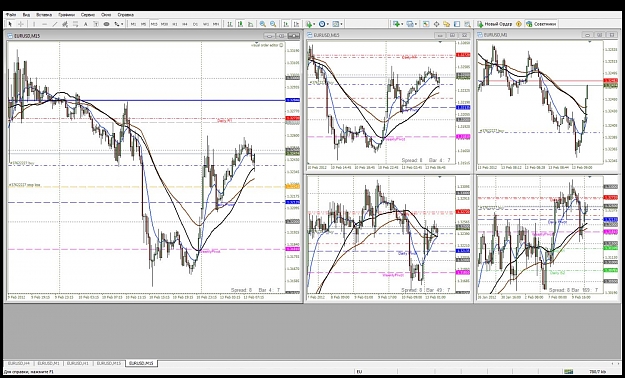The height and width of the screenshot is (378, 625).
Task: Open the Вид menu
Action: [26, 15]
